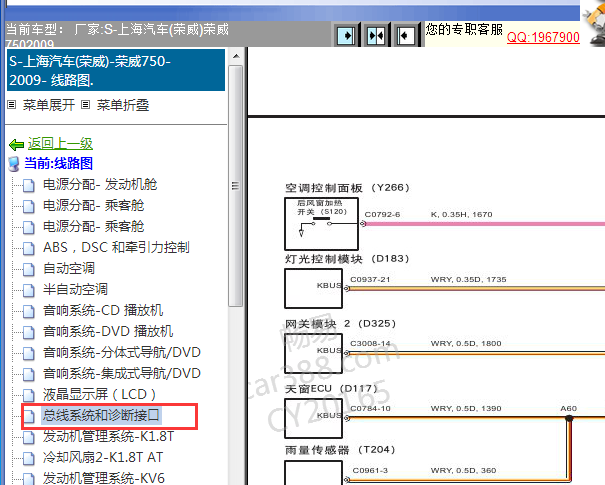Open ABS，DSC 和牵引力控制 diagram
This screenshot has width=605, height=485.
pyautogui.click(x=116, y=247)
